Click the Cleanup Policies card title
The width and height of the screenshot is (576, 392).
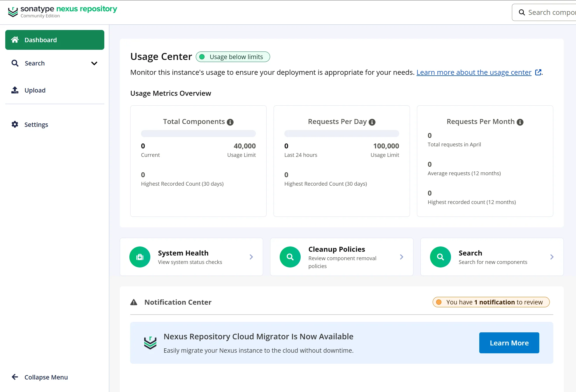337,249
